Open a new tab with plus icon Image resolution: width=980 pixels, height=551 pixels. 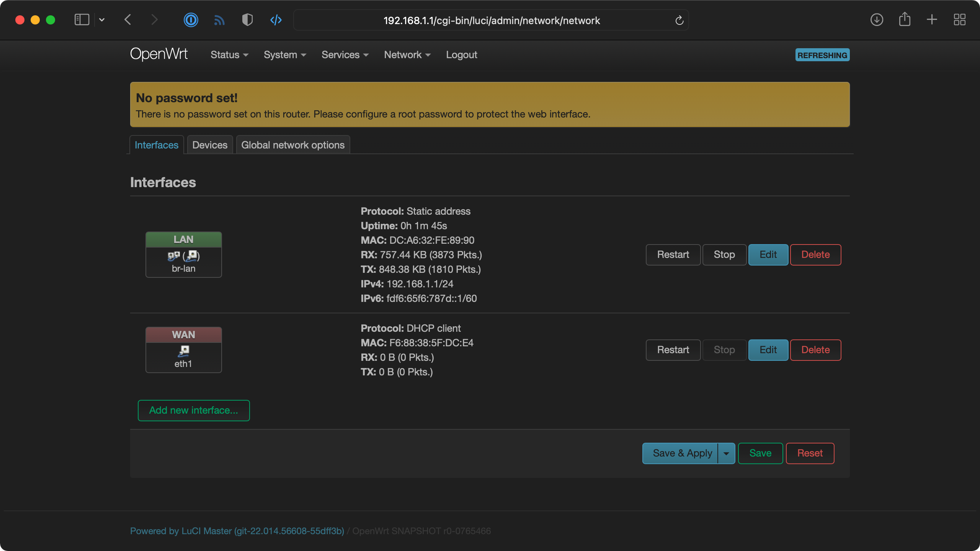click(932, 20)
